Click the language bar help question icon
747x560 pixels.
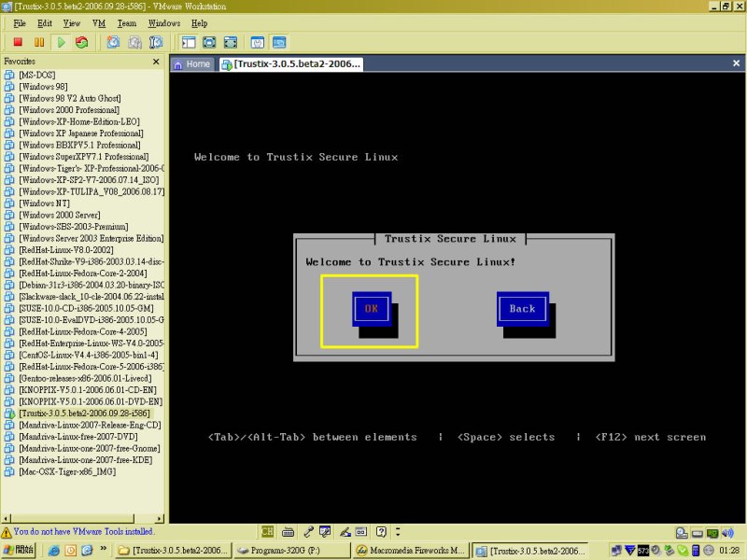coord(381,531)
